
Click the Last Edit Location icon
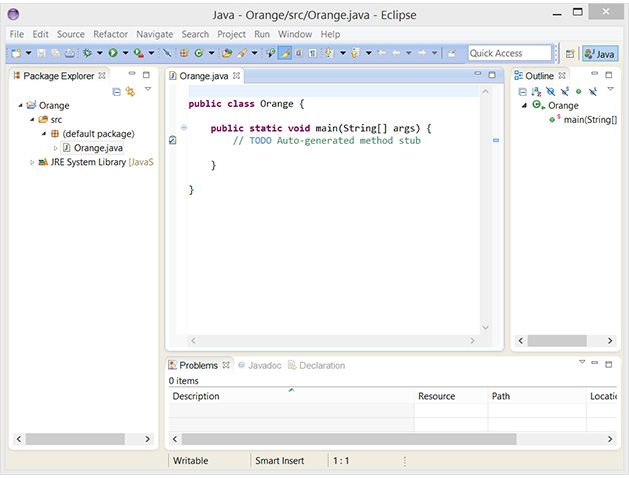[382, 53]
